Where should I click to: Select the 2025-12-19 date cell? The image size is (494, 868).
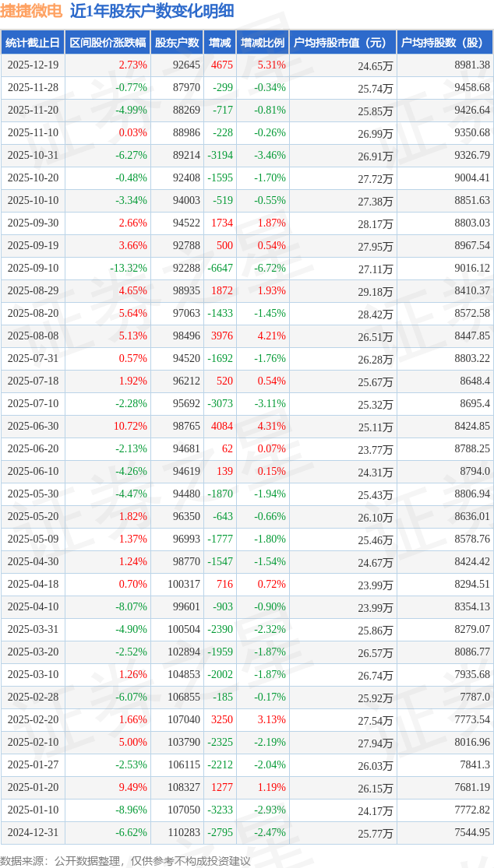[33, 65]
